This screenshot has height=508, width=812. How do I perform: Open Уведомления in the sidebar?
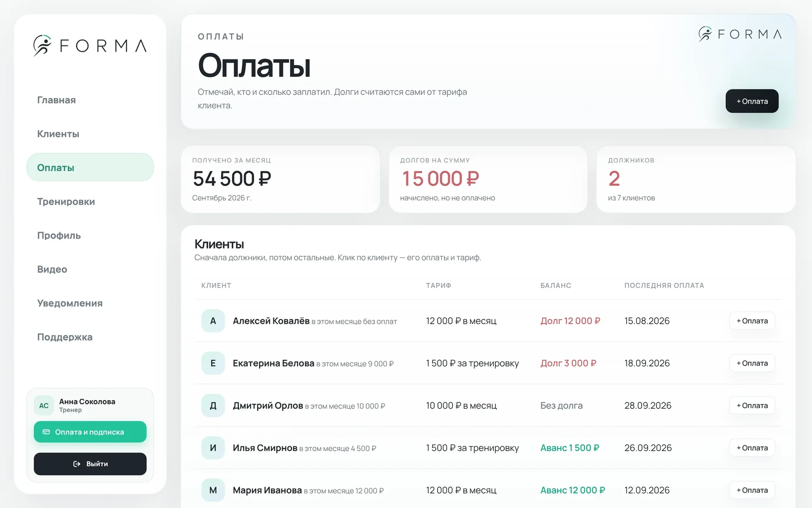[90, 303]
